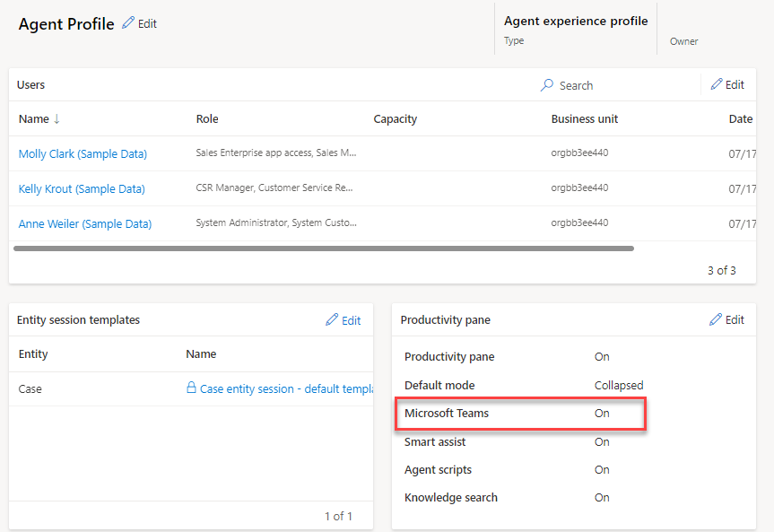774x532 pixels.
Task: Click the Role column header
Action: pyautogui.click(x=207, y=119)
